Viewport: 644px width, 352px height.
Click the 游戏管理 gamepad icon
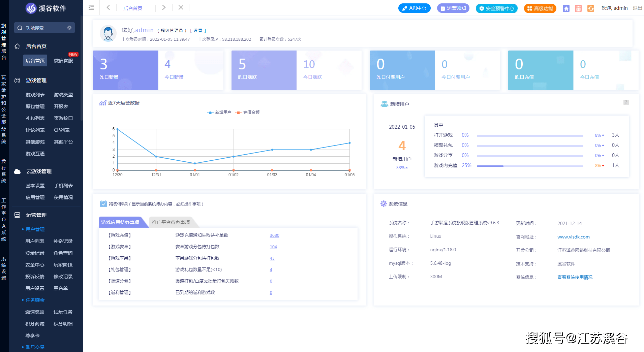point(17,80)
